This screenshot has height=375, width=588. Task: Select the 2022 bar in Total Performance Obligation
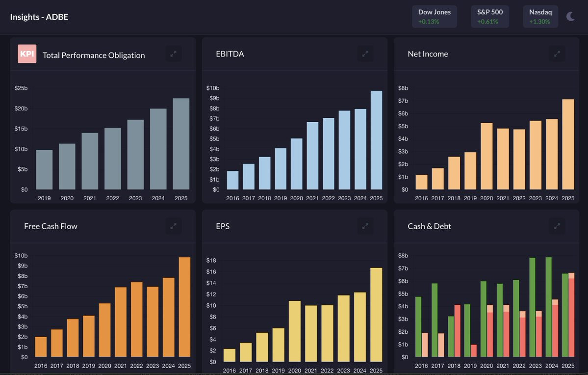112,159
